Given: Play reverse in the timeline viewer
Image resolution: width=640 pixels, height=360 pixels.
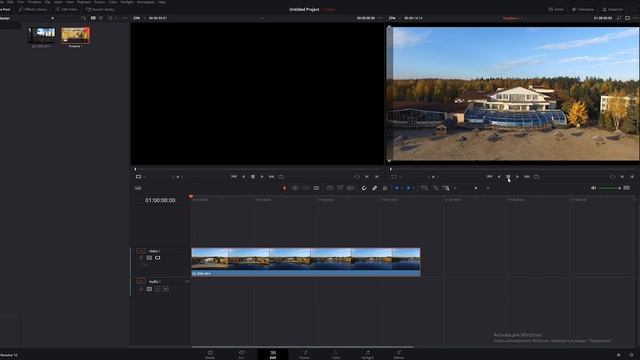Looking at the screenshot, I should click(499, 177).
